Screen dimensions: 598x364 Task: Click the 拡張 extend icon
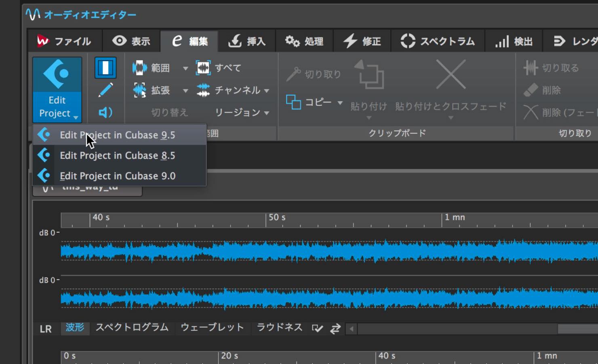[140, 90]
